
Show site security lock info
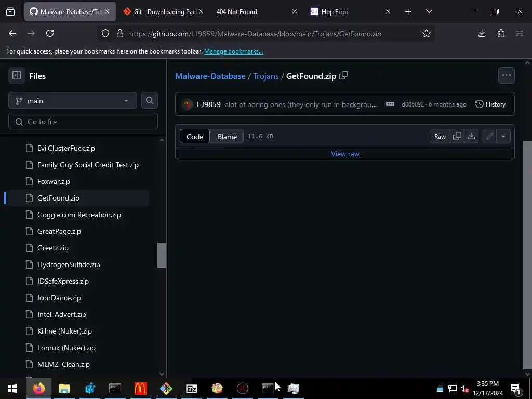(120, 34)
